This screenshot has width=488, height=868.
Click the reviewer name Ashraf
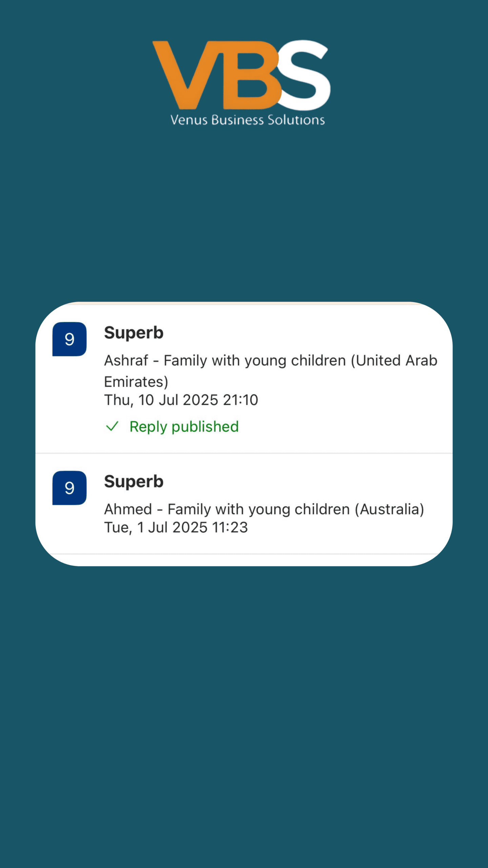(126, 360)
